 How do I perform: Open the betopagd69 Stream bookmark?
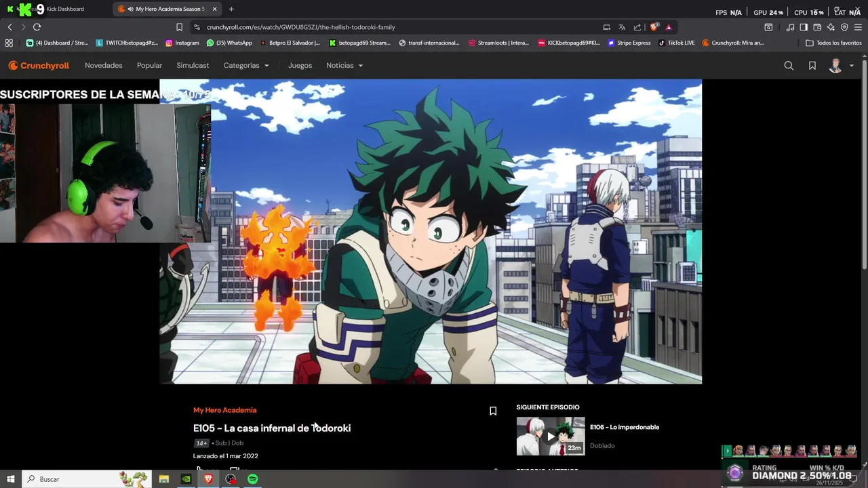tap(360, 43)
